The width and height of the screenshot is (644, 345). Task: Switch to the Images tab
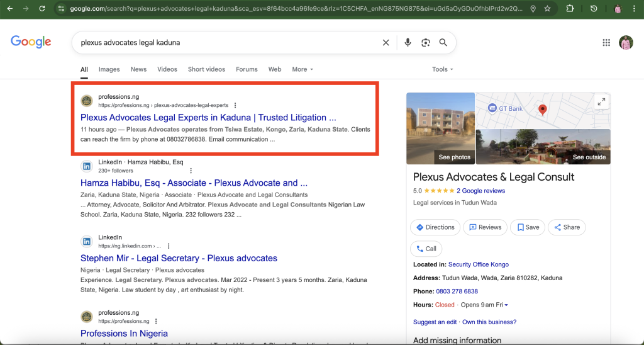109,69
